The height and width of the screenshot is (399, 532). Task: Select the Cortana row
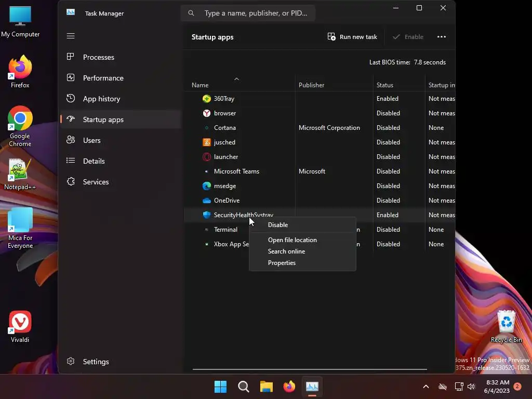pos(320,128)
